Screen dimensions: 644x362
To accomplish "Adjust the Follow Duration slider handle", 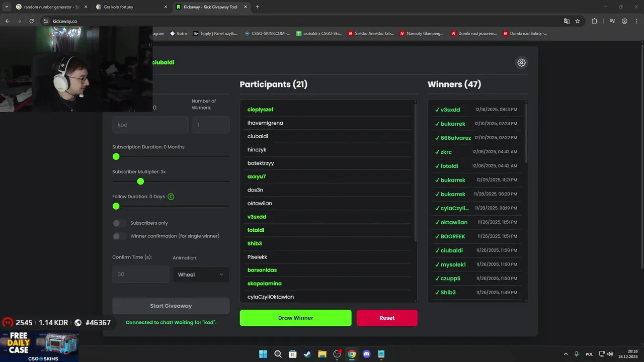I will 116,206.
